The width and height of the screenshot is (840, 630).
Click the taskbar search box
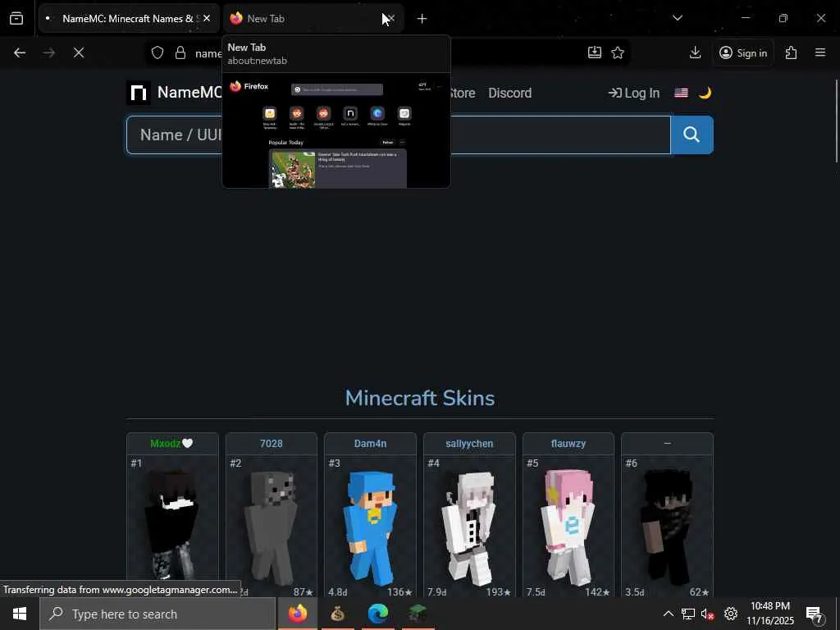[157, 614]
